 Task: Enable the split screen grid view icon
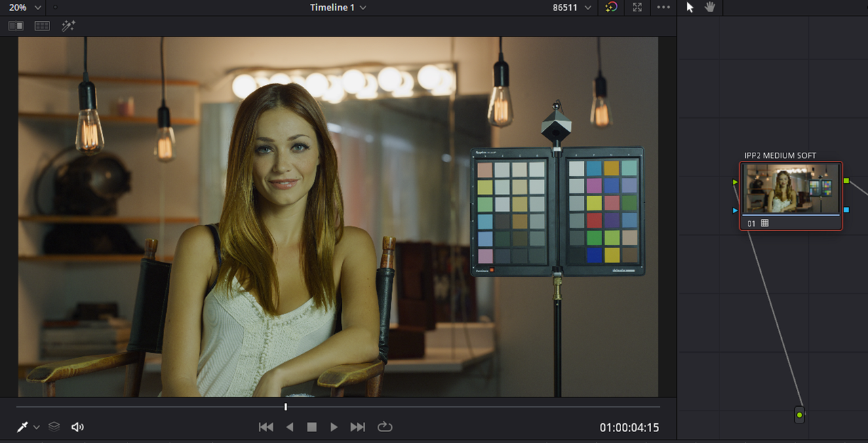pos(42,26)
